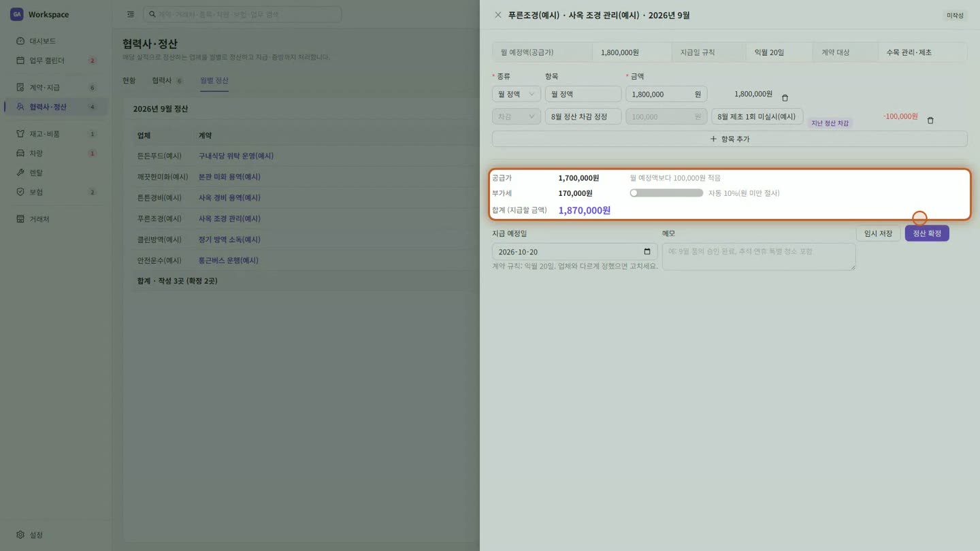Image resolution: width=980 pixels, height=551 pixels.
Task: Click the 8월 제초 1회 미실시(예시) field
Action: [757, 116]
